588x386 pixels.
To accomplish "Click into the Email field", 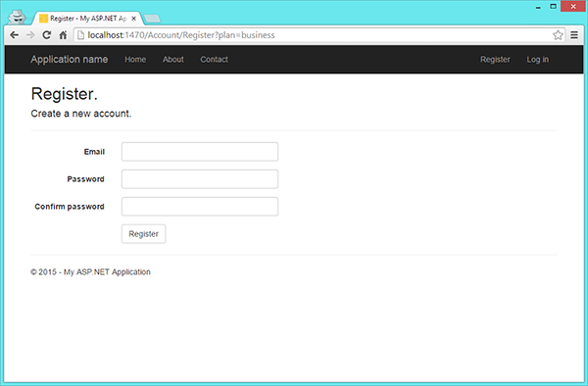I will [200, 152].
